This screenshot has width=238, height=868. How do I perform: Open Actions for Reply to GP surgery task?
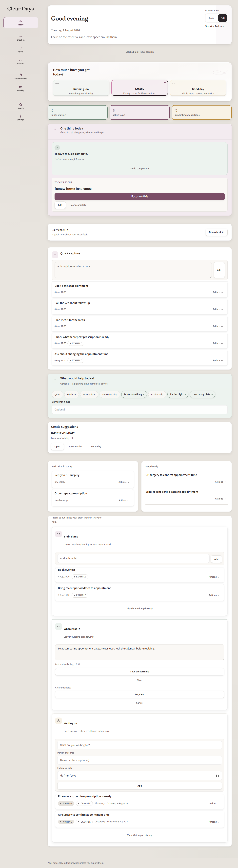coord(124,482)
